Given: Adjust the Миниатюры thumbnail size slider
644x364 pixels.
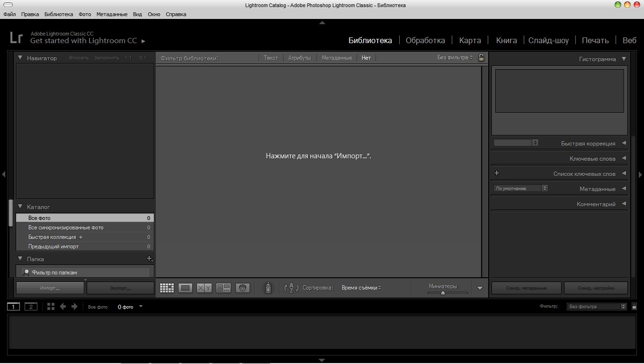Looking at the screenshot, I should pyautogui.click(x=443, y=293).
